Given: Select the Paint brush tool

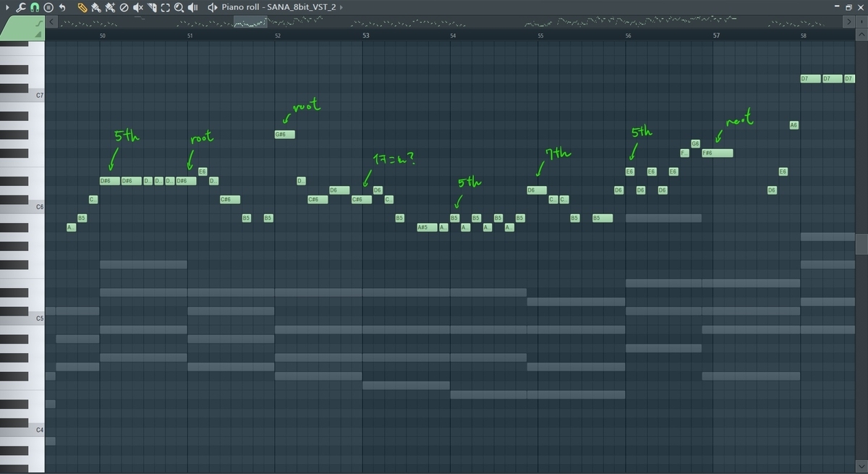Looking at the screenshot, I should 96,7.
